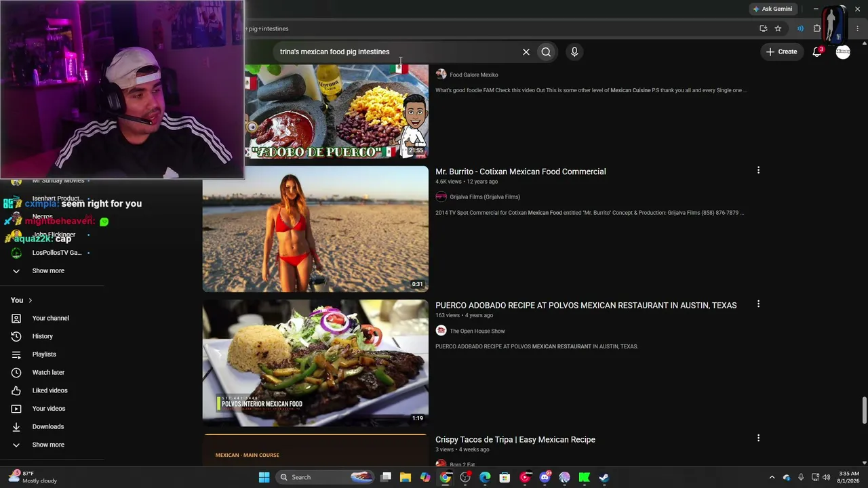Viewport: 868px width, 488px height.
Task: Open the YouTube Music taskbar icon
Action: point(525,477)
